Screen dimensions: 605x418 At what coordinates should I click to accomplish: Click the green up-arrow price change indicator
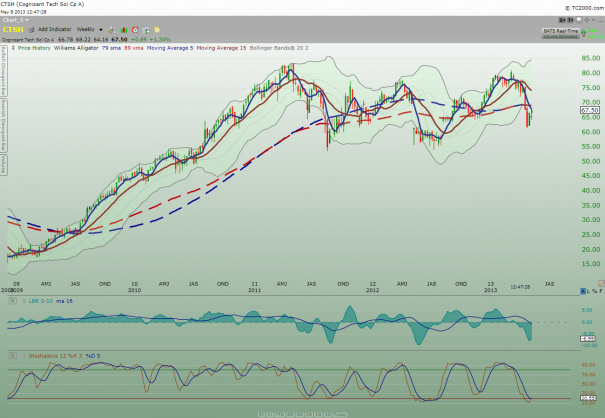pos(583,33)
